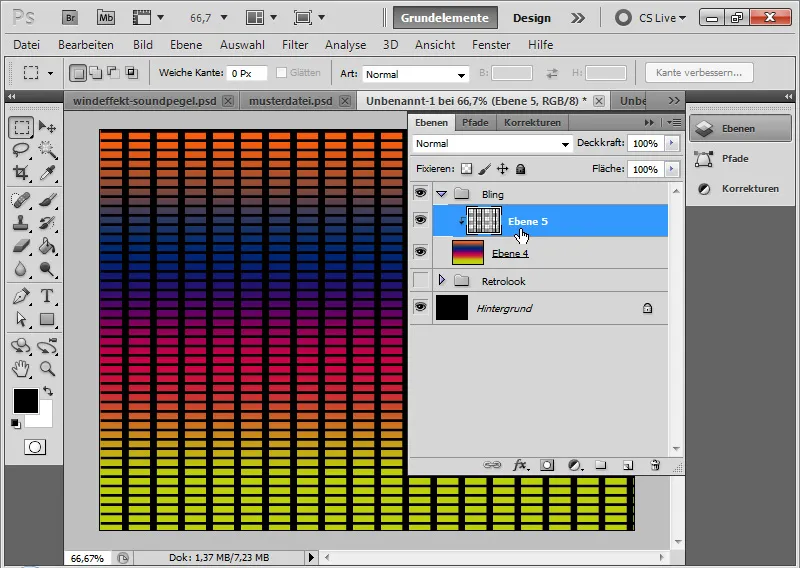Launch Adobe Bridge from toolbar
This screenshot has height=568, width=800.
[x=70, y=18]
